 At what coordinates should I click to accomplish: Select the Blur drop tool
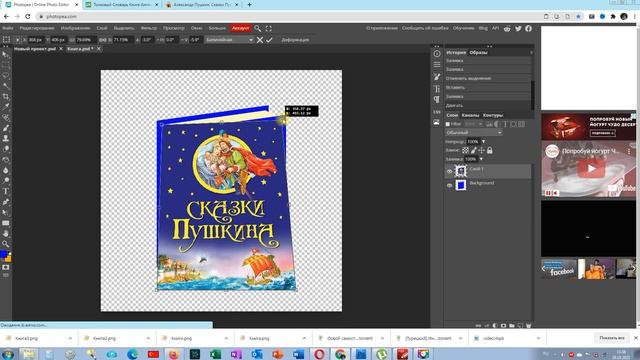click(x=5, y=170)
